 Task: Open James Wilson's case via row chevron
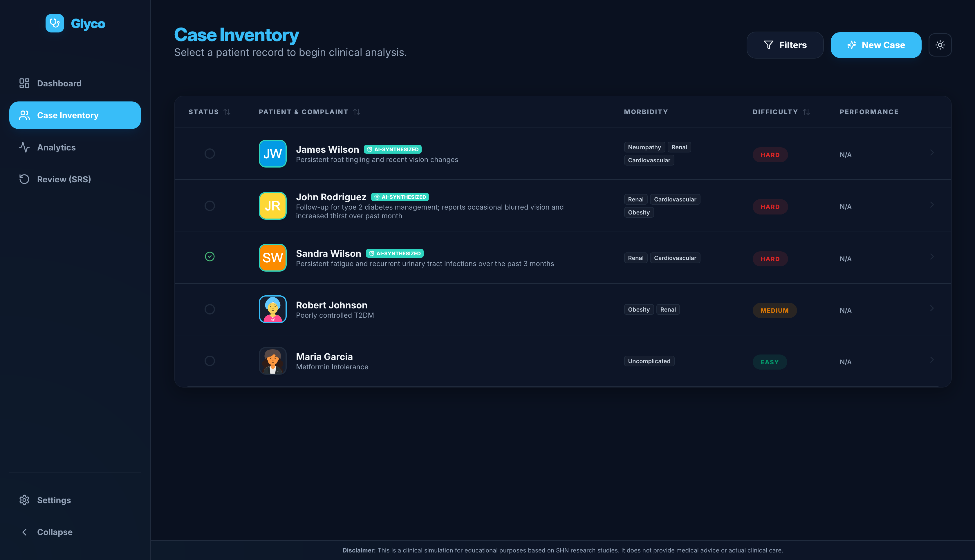[931, 153]
